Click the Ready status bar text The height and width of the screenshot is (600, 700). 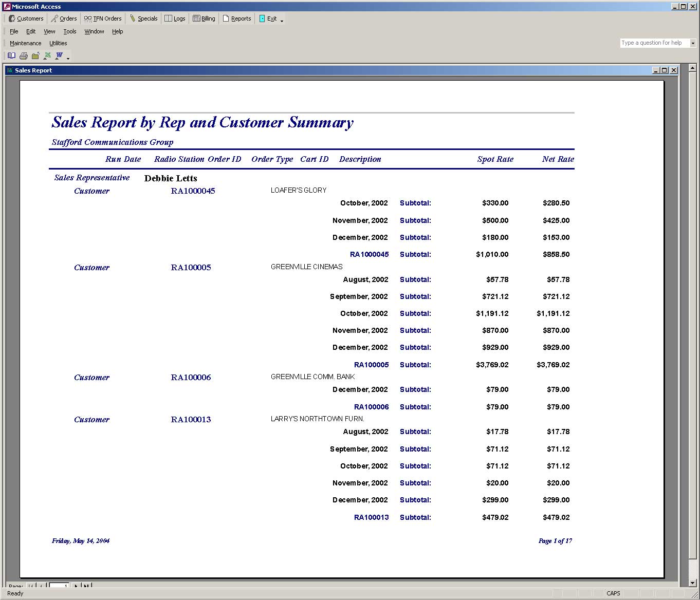click(15, 593)
